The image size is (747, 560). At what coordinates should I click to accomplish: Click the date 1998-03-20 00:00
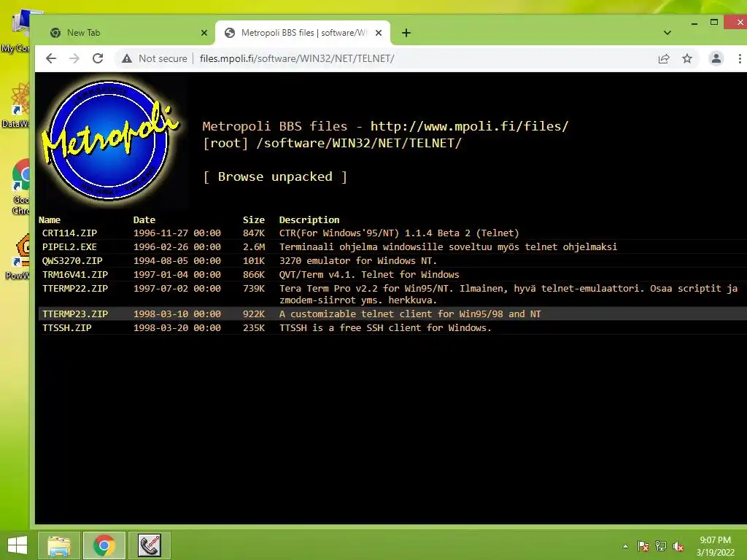tap(177, 328)
